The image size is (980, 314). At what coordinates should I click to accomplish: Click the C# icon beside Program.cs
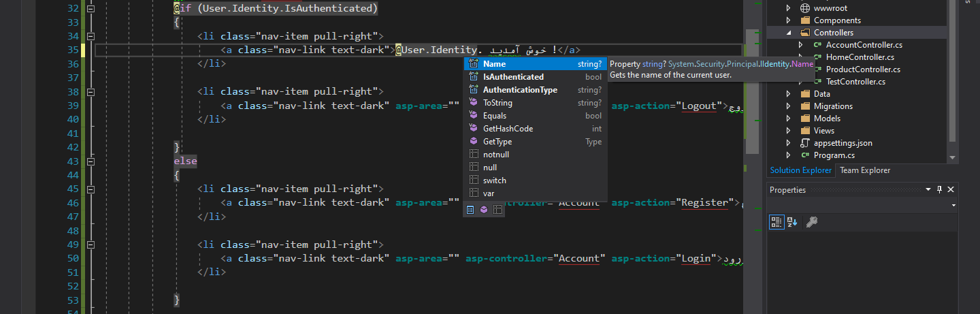click(805, 155)
